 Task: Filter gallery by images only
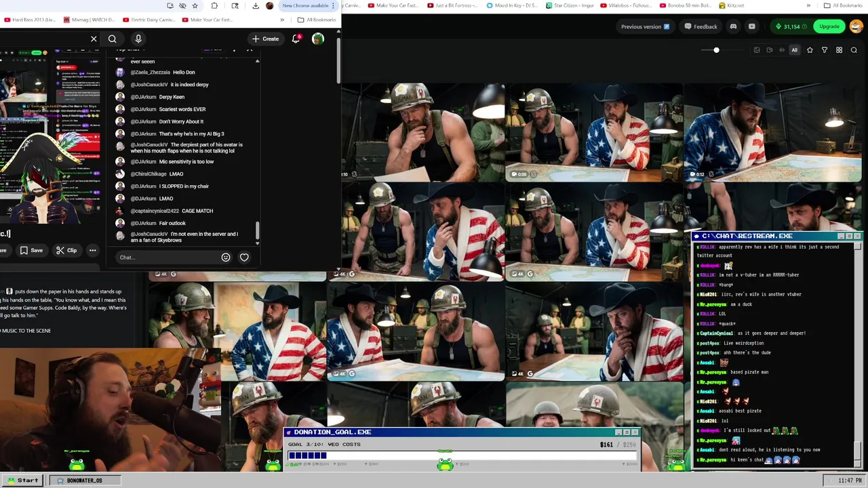[x=757, y=50]
